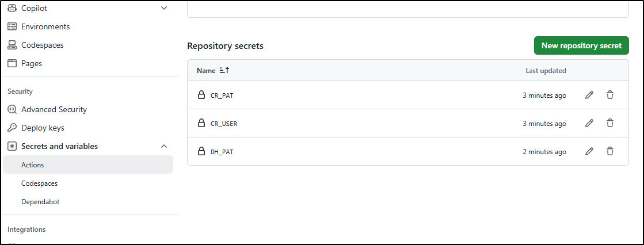This screenshot has height=245, width=644.
Task: Click the Advanced Security shield icon
Action: pos(12,109)
